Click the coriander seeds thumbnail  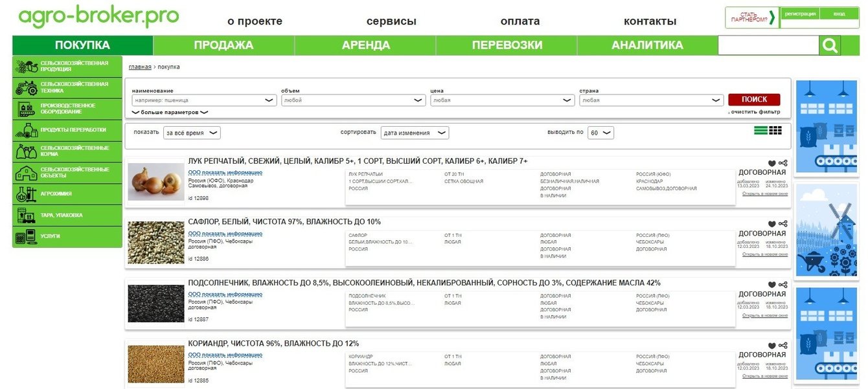pyautogui.click(x=156, y=364)
